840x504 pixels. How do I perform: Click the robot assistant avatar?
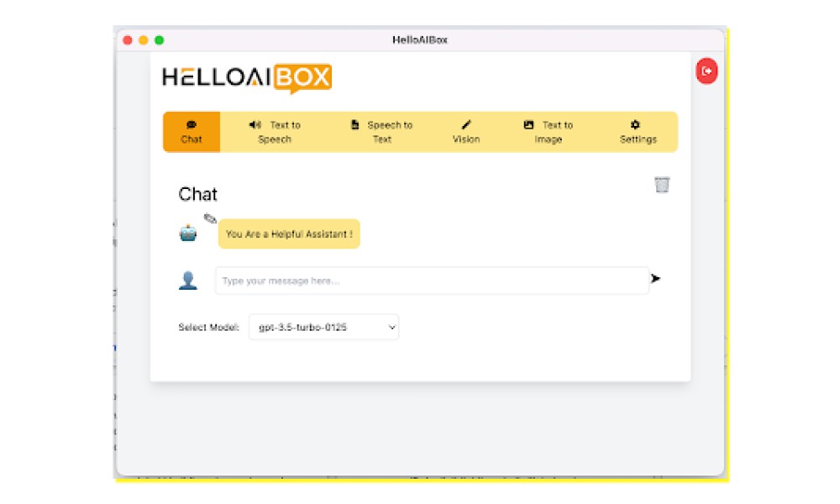188,234
